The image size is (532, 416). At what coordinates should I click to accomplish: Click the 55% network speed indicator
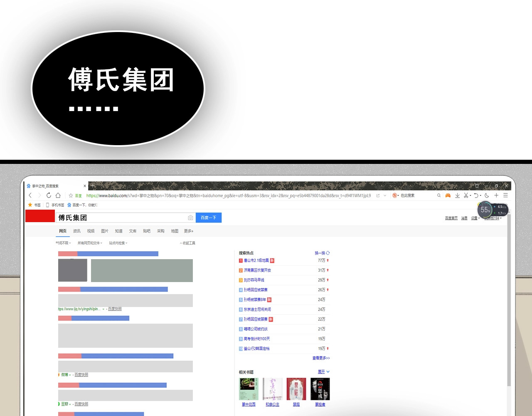(x=485, y=210)
